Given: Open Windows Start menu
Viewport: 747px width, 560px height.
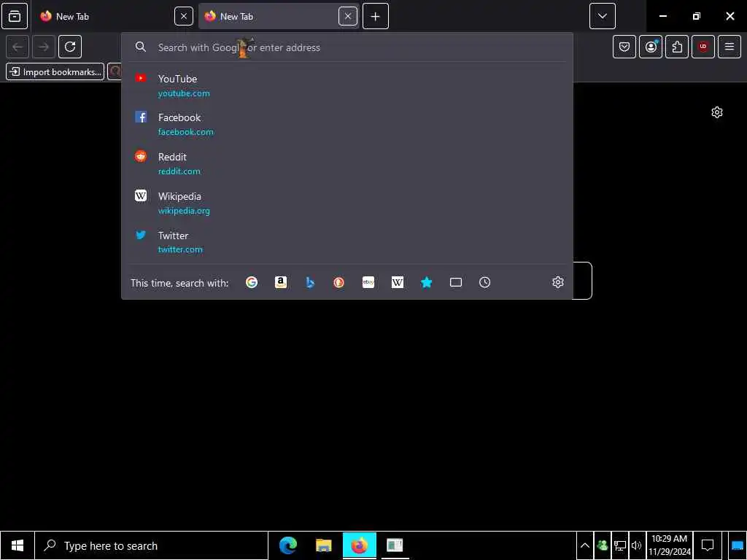Looking at the screenshot, I should pyautogui.click(x=18, y=545).
